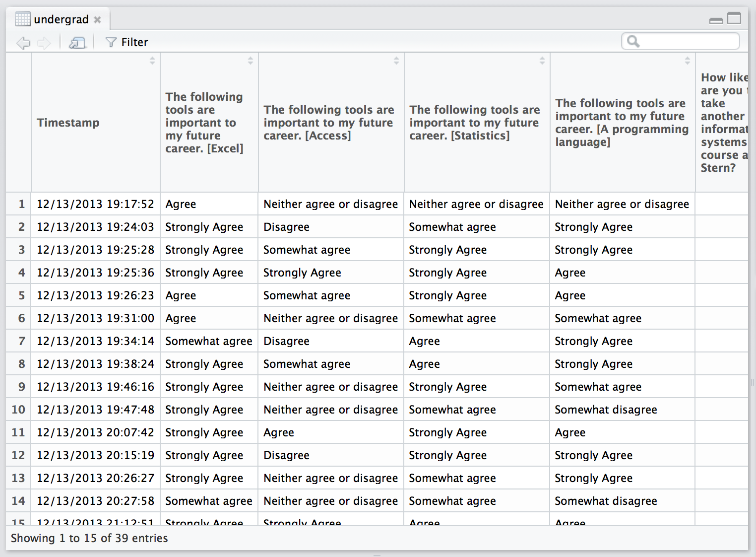This screenshot has height=557, width=756.
Task: Click timestamp 12/13/2013 20:15:19
Action: 95,455
